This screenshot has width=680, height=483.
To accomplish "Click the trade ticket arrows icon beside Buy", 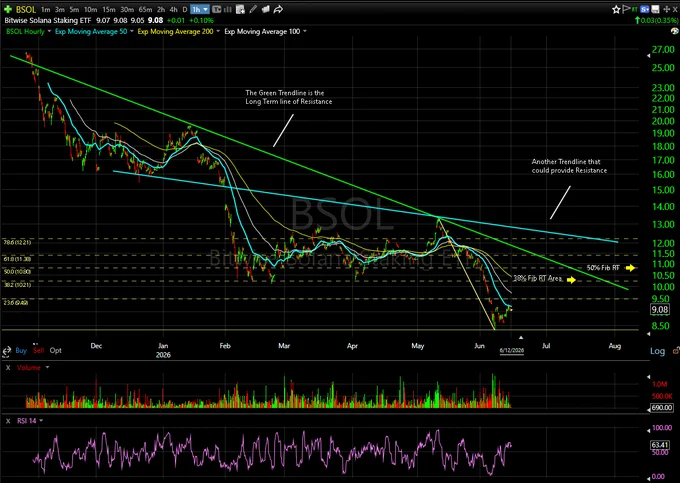I will pos(6,351).
